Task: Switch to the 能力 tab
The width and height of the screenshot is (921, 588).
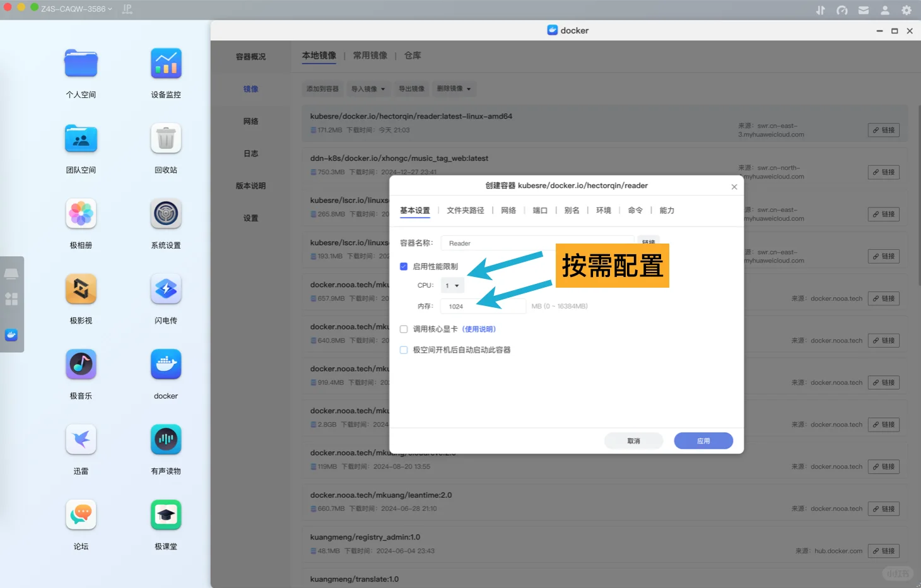Action: click(x=667, y=211)
